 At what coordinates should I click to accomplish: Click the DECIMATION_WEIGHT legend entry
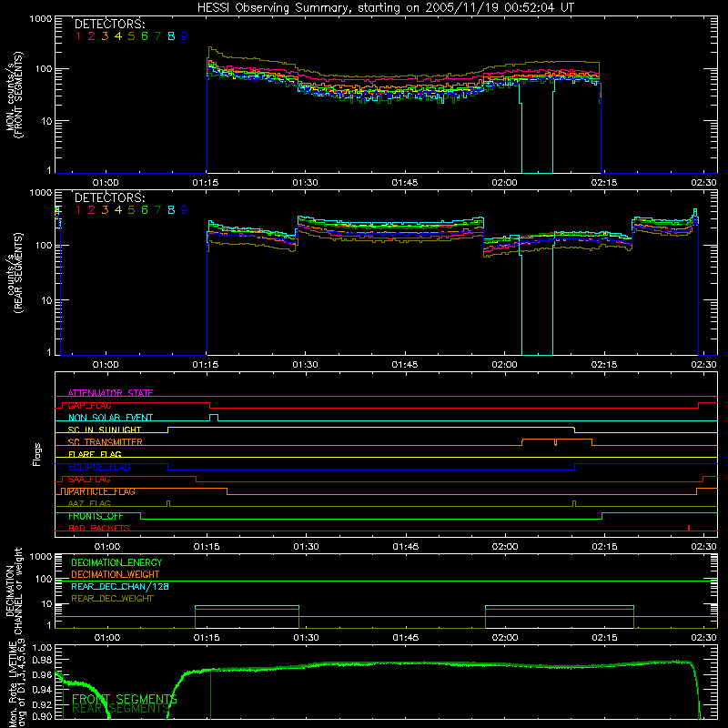click(x=116, y=574)
